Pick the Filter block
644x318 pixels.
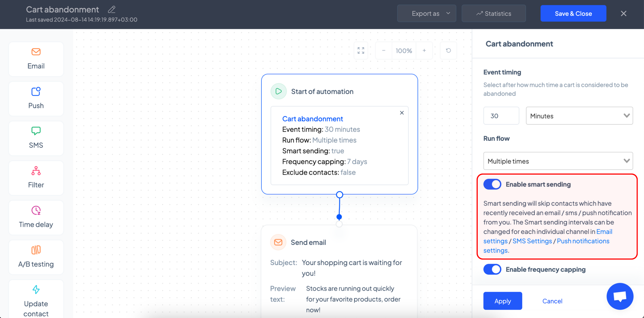pos(36,178)
